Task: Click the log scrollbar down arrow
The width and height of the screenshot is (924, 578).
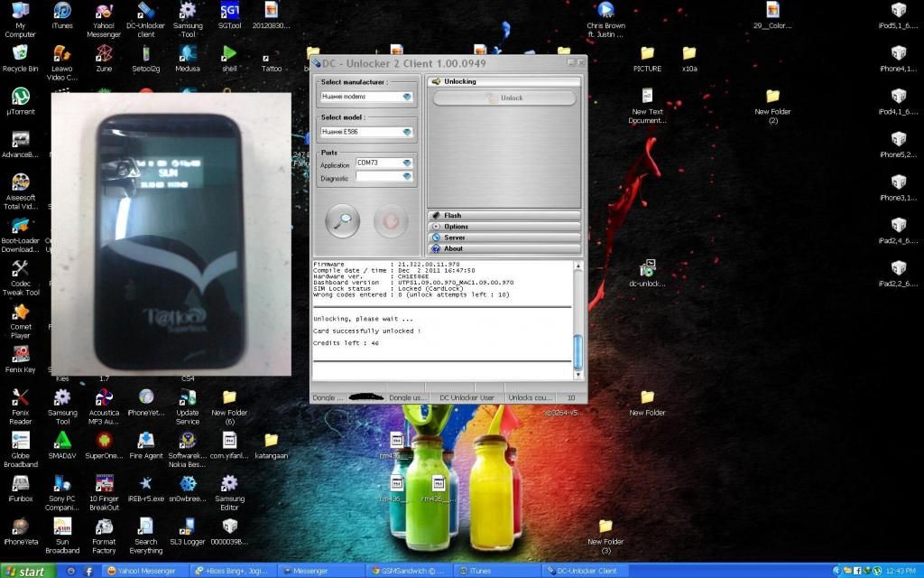Action: (578, 375)
